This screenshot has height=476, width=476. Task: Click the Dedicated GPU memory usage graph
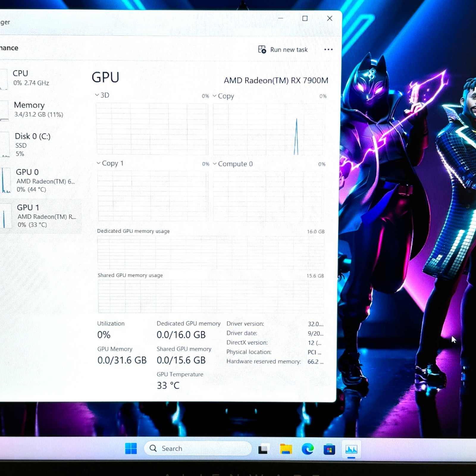211,253
